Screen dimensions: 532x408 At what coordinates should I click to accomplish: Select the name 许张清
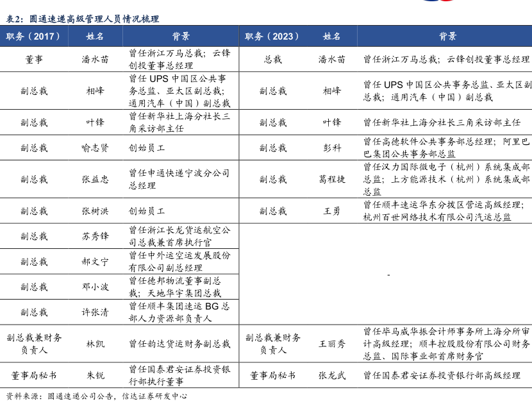pos(95,312)
